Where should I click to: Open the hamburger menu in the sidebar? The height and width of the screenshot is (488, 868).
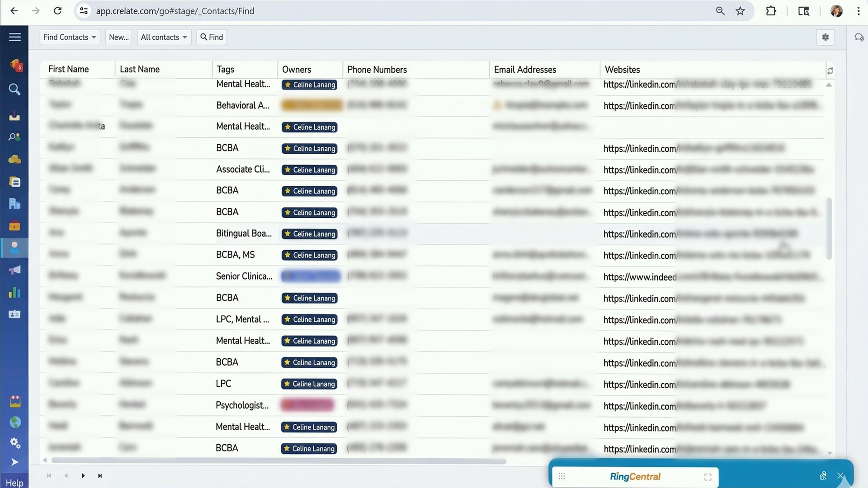[x=14, y=37]
